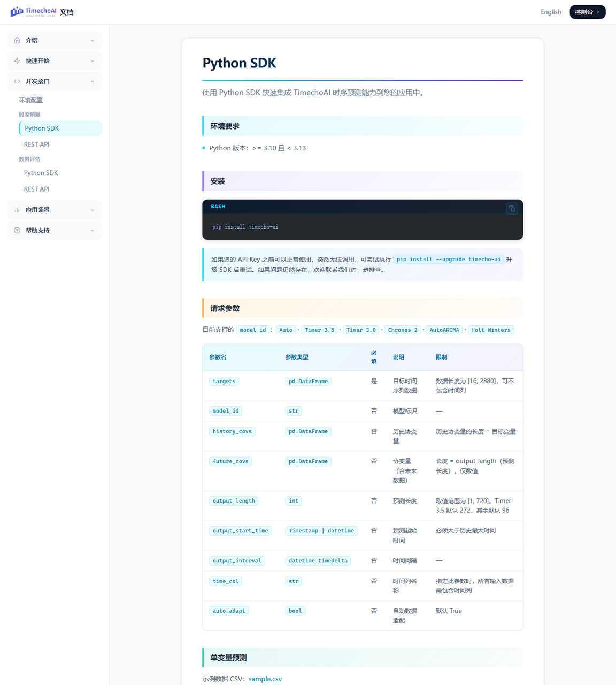The width and height of the screenshot is (616, 685).
Task: Click the 帮助支持 sidebar label
Action: click(x=37, y=231)
